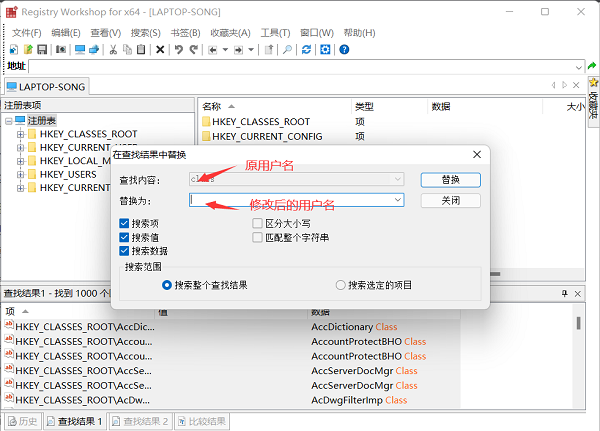This screenshot has height=431, width=600.
Task: Click the 替换 button in dialog
Action: tap(450, 180)
